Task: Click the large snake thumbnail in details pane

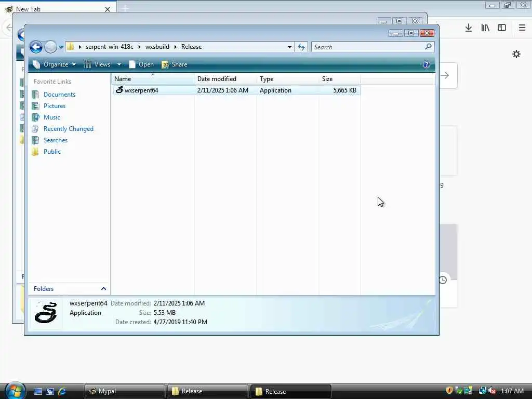Action: pyautogui.click(x=46, y=312)
